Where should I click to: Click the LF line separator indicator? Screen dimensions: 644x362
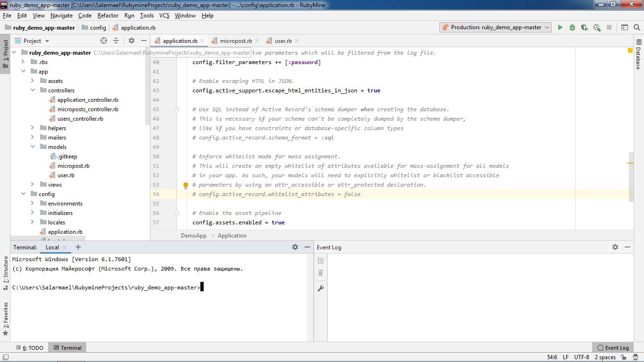tap(566, 357)
